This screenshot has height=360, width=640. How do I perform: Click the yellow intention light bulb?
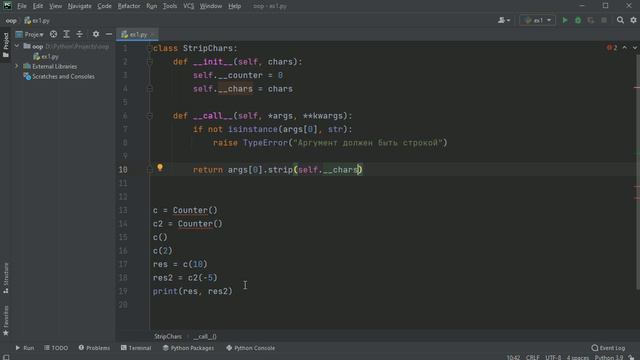[160, 167]
